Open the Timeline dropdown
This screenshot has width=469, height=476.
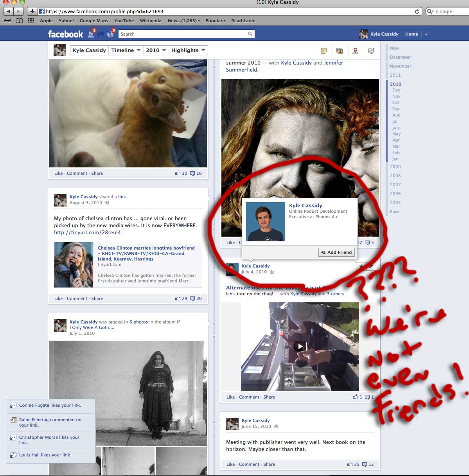tap(126, 50)
